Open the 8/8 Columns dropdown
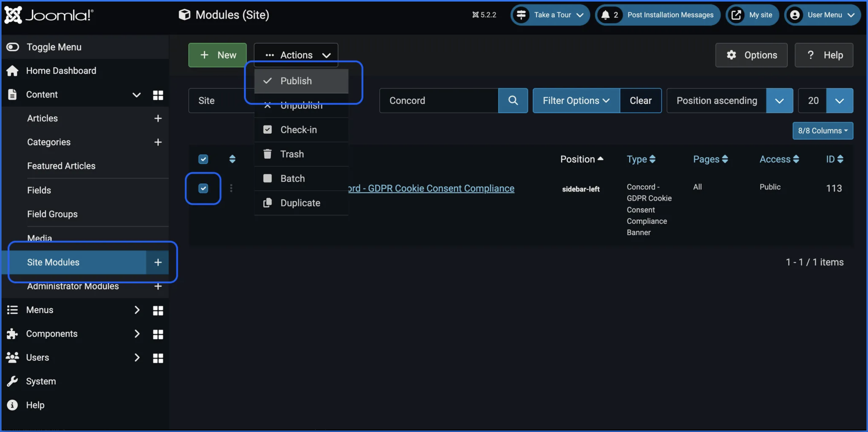The width and height of the screenshot is (868, 432). pyautogui.click(x=823, y=131)
